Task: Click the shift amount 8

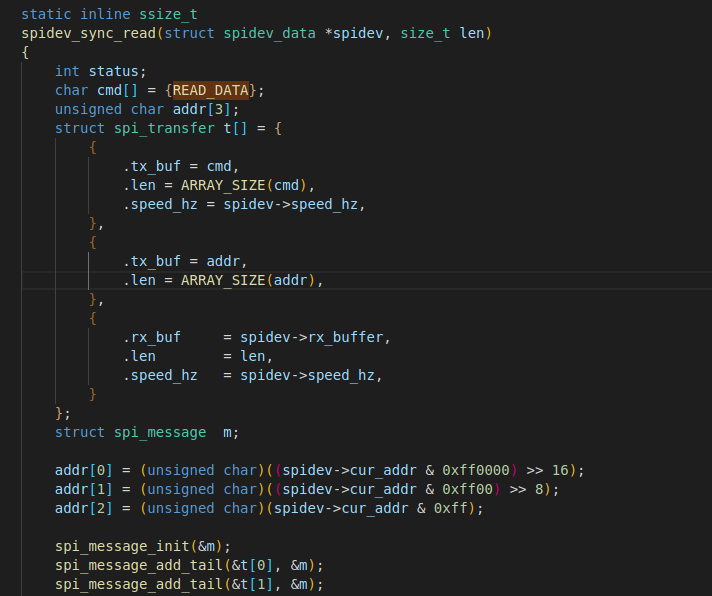Action: coord(539,489)
